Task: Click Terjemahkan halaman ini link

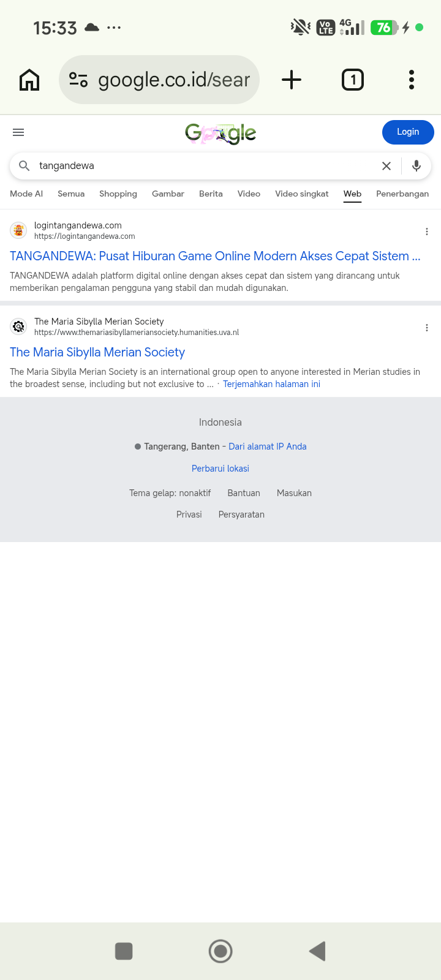Action: (271, 384)
